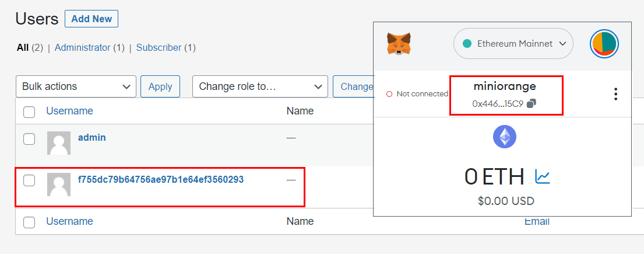
Task: Click the Name column header at top
Action: point(300,111)
